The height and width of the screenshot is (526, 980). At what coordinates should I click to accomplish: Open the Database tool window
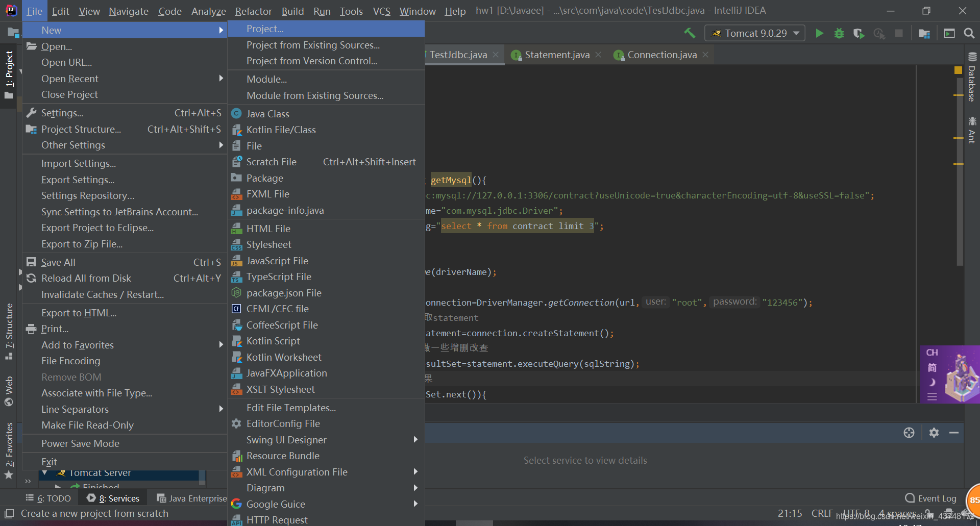[972, 77]
